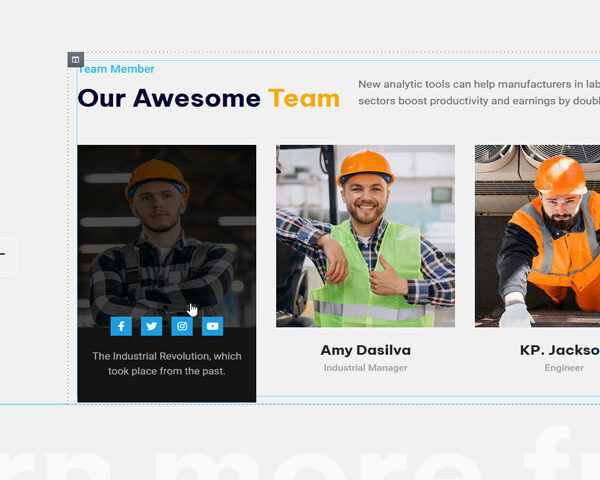This screenshot has width=600, height=480.
Task: Click the black card area below description
Action: tap(166, 391)
